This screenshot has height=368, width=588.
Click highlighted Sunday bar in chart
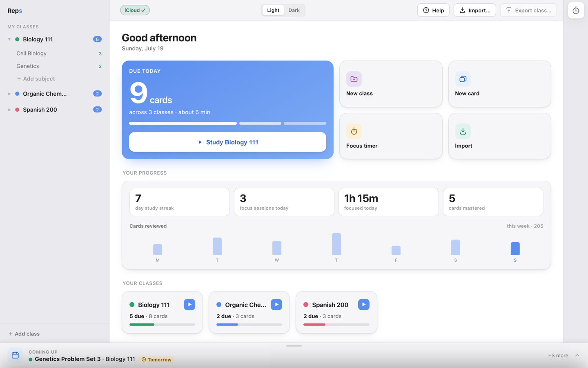tap(515, 249)
